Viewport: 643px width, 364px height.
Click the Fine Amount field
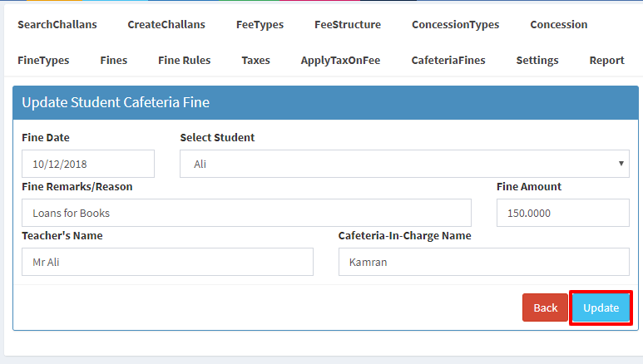[562, 213]
